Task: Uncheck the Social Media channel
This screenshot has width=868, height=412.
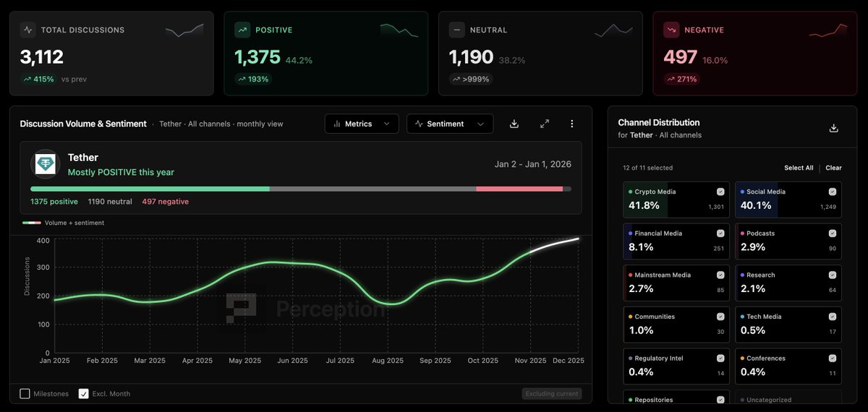Action: [x=833, y=192]
